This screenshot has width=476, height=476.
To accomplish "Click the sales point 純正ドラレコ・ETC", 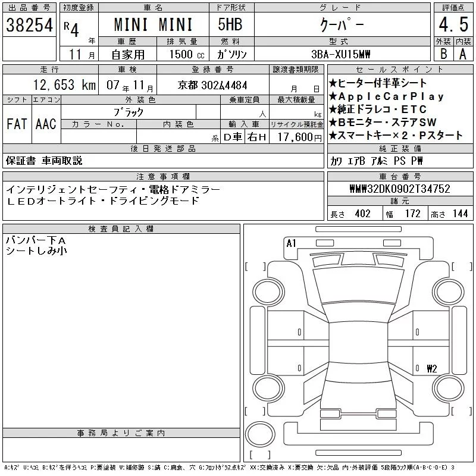I will pos(378,109).
